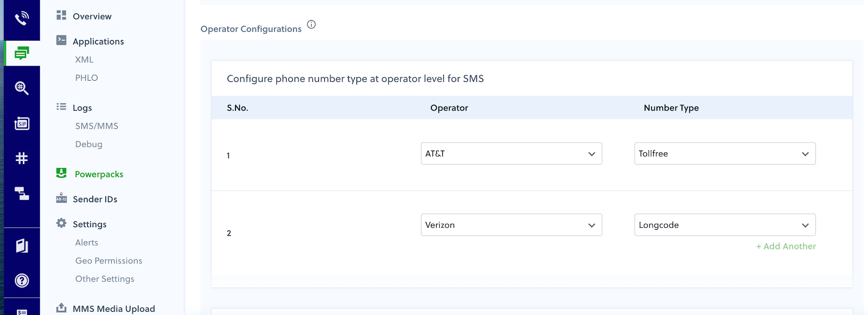Open the MMS Media Upload page
Viewport: 868px width, 315px height.
point(113,308)
